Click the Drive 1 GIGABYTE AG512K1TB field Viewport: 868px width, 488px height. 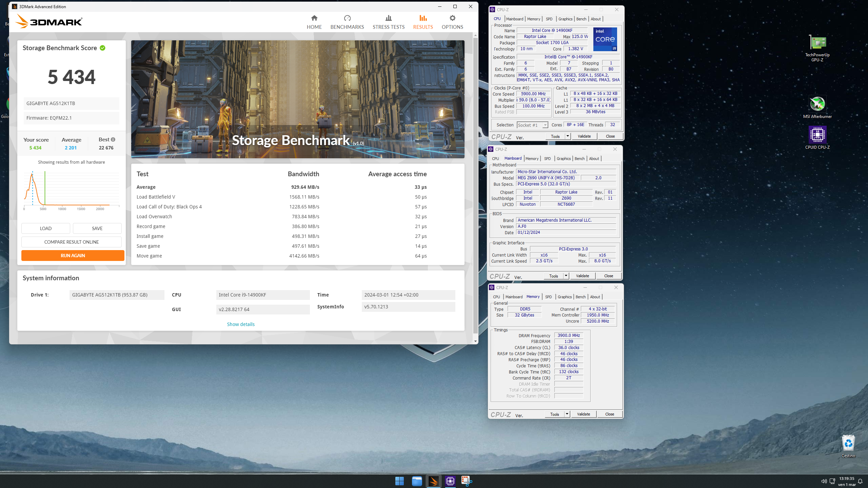point(117,295)
